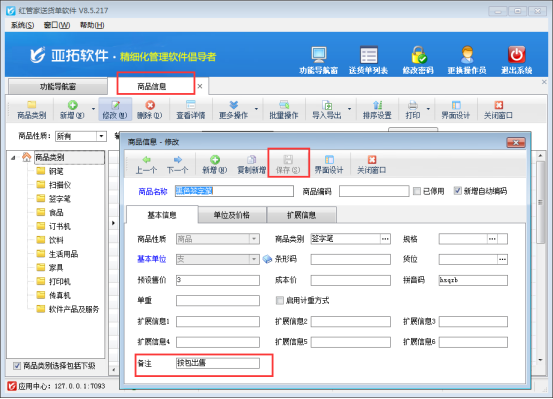Open ellipsis button beside 商品类别 field
The width and height of the screenshot is (553, 399).
coord(385,239)
